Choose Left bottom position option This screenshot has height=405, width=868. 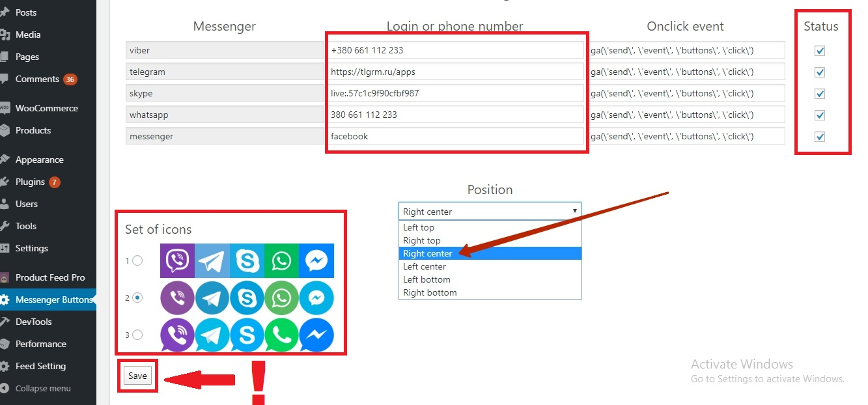pyautogui.click(x=490, y=279)
